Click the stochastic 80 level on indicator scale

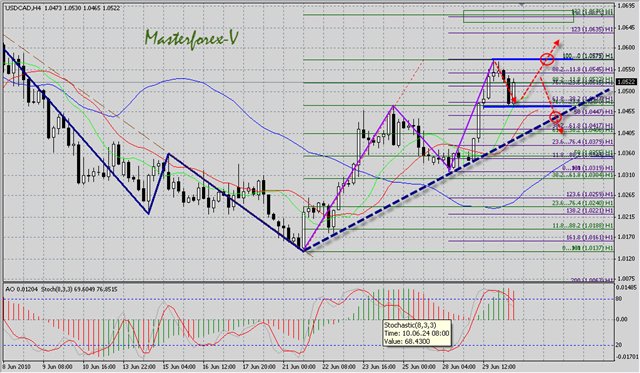pyautogui.click(x=619, y=299)
